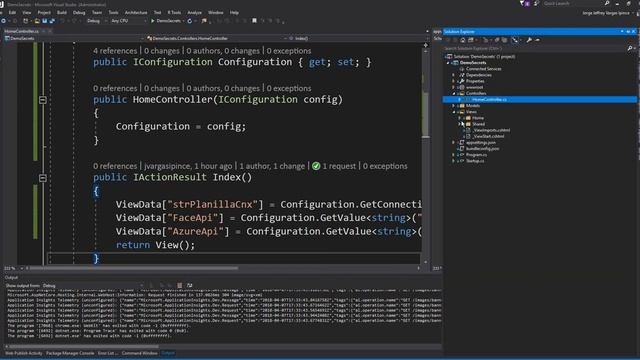Select bundleconfig.json in Solution Explorer
640x360 pixels.
[x=482, y=149]
